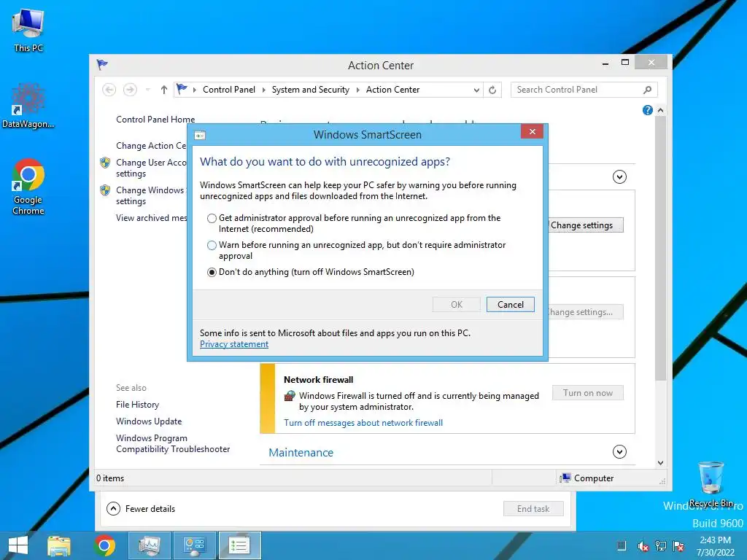Open recent locations dropdown arrow
This screenshot has height=560, width=747.
tap(147, 90)
